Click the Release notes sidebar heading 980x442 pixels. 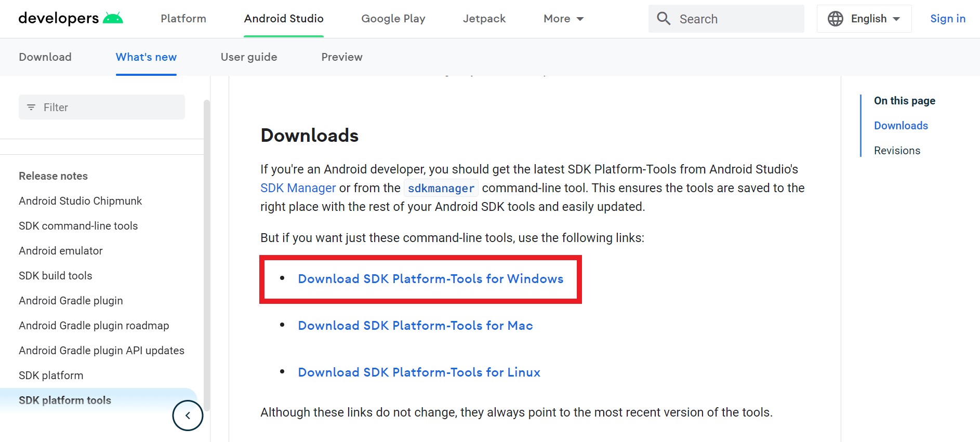click(x=54, y=176)
